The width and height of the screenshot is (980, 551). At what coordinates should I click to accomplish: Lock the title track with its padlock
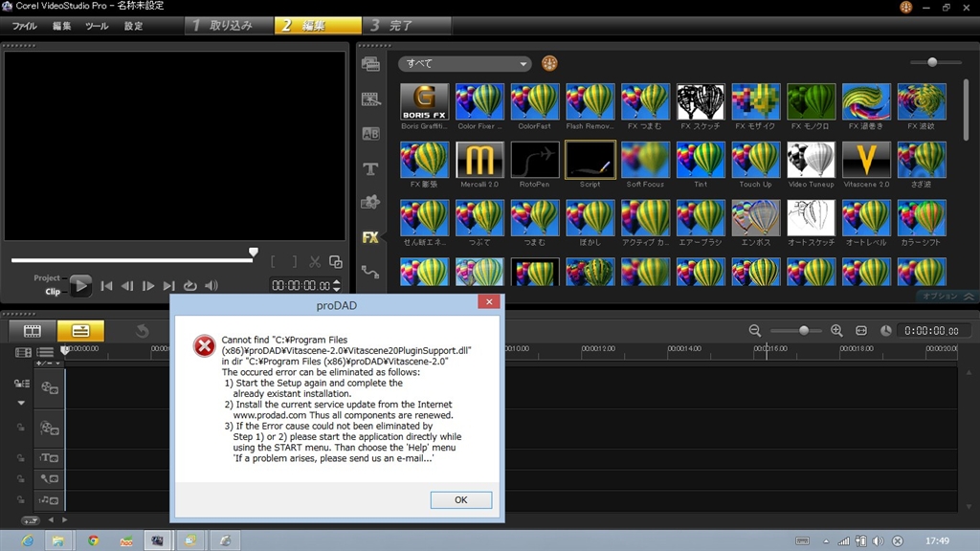[x=18, y=457]
